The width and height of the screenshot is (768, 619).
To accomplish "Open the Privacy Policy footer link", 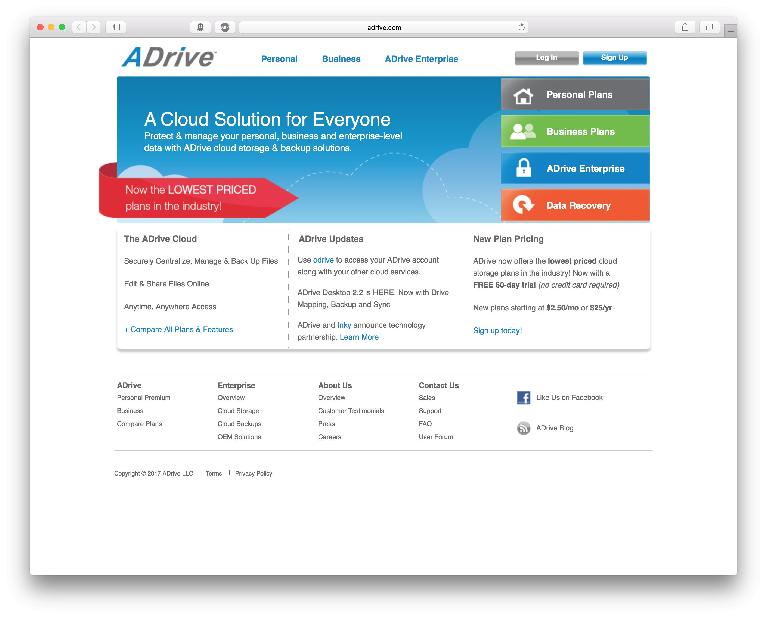I will click(254, 474).
